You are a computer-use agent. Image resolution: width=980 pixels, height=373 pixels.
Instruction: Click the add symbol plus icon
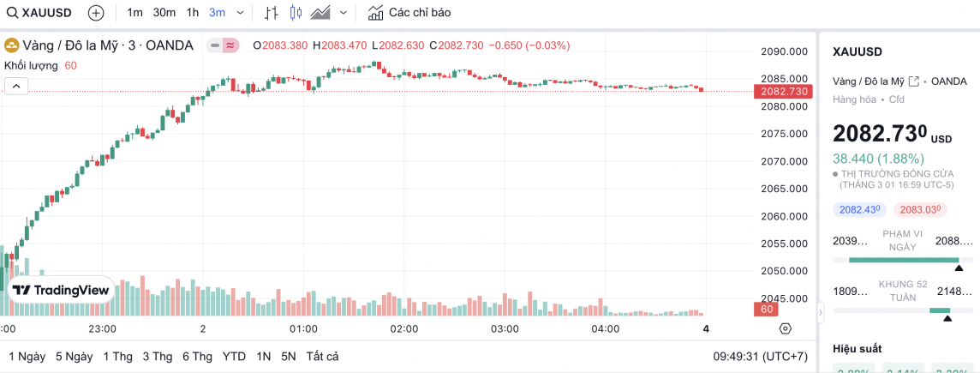coord(96,13)
